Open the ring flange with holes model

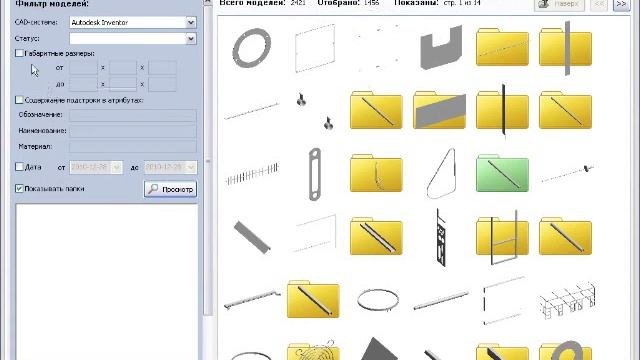251,48
